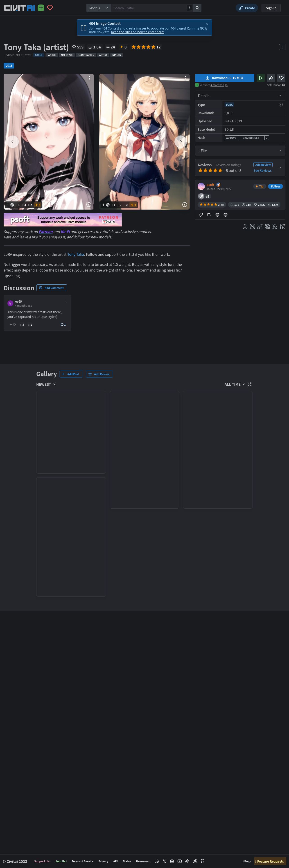
Task: Click the red heart icon in header
Action: coord(50,8)
